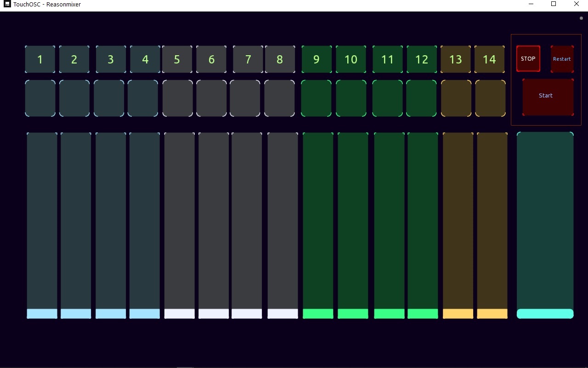Click the channel 11 green fader handle
The image size is (588, 368).
389,314
